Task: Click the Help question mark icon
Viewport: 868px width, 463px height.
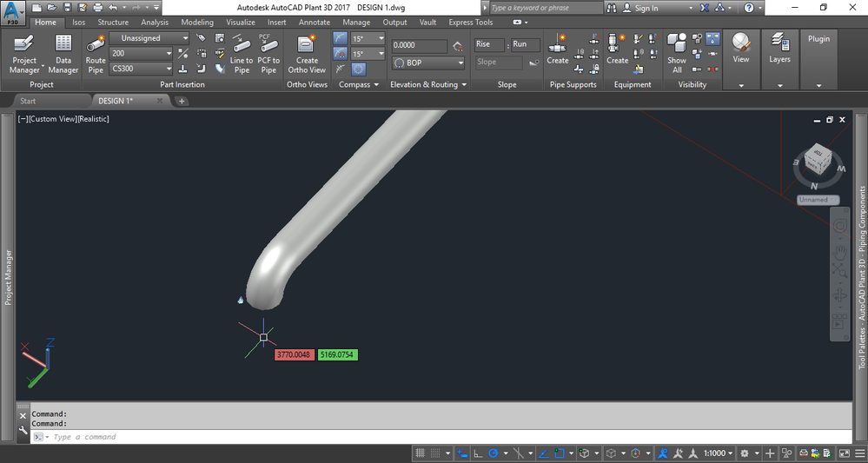Action: pos(748,8)
